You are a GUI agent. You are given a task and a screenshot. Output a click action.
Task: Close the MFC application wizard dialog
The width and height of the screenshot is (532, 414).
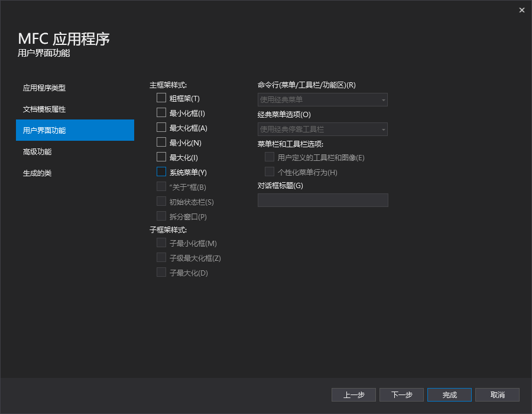[521, 10]
